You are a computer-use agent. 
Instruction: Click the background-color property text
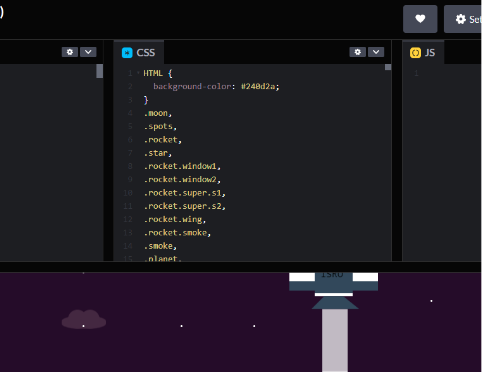(x=192, y=86)
